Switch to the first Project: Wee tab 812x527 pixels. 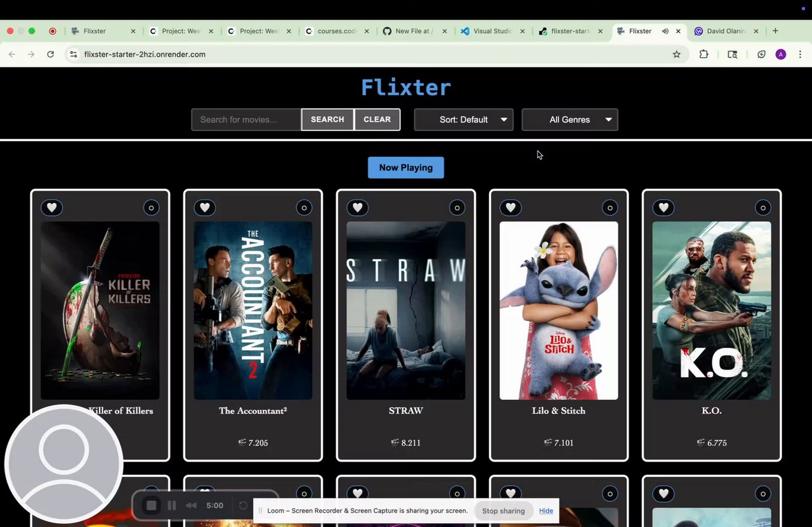point(181,31)
